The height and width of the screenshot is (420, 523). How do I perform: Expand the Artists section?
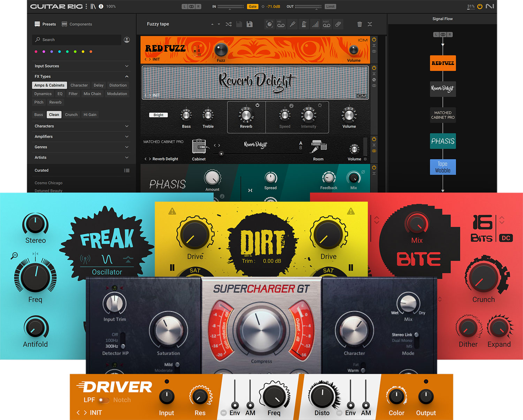(x=127, y=157)
